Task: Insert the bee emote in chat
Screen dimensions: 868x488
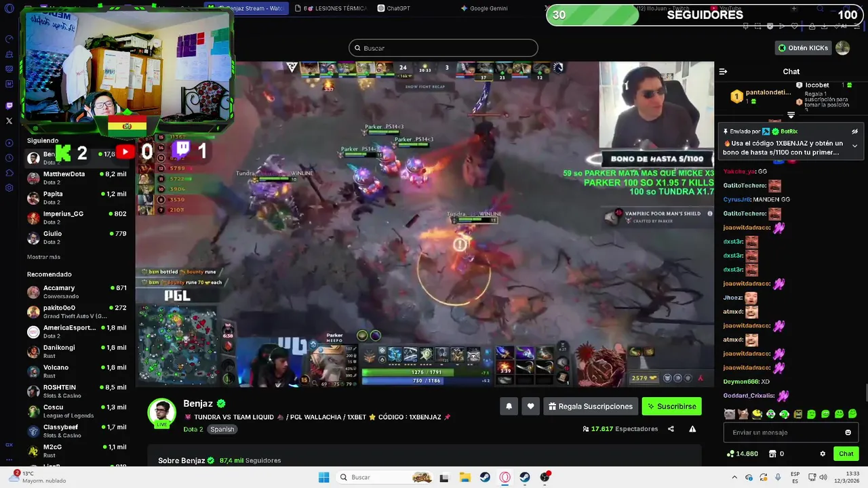Action: 757,413
